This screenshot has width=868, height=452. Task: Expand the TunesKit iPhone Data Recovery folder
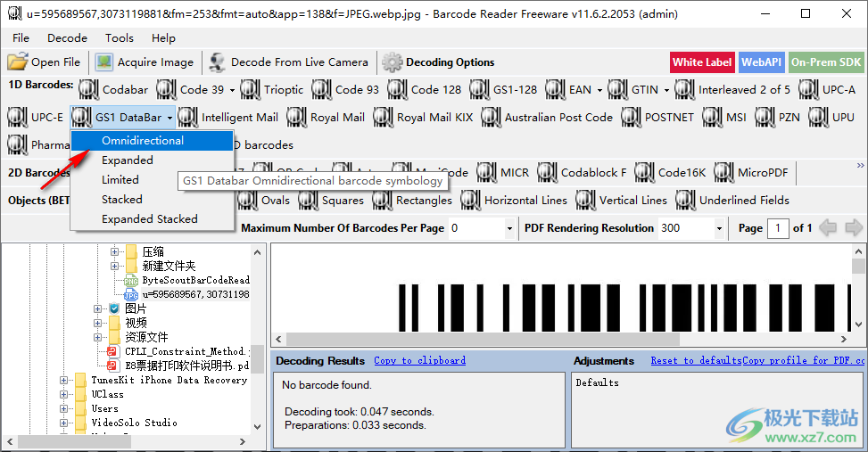click(63, 380)
